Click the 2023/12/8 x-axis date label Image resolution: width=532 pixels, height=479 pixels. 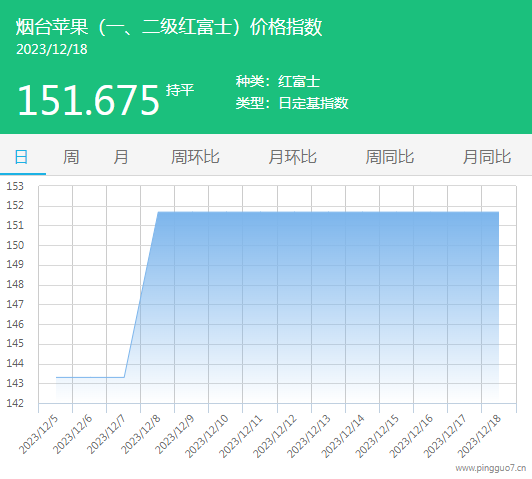click(x=141, y=435)
